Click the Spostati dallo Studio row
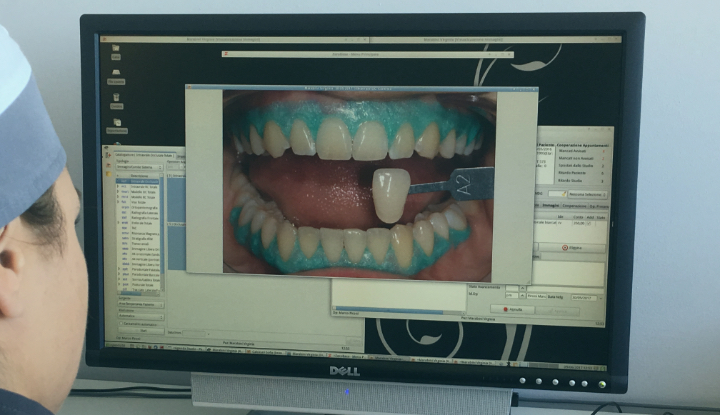The width and height of the screenshot is (720, 415). point(582,166)
